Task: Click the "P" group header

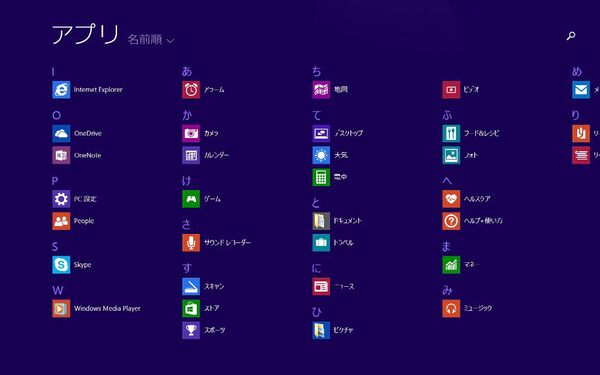Action: [x=55, y=181]
